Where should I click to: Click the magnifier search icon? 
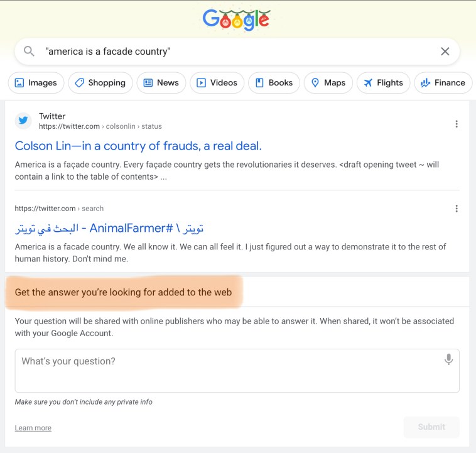coord(29,52)
